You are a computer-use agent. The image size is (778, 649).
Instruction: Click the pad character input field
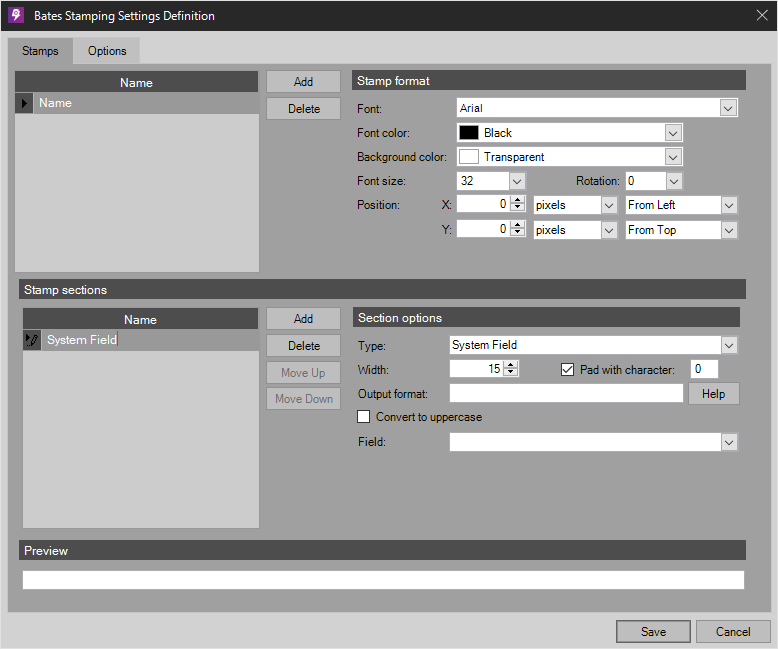click(x=704, y=369)
